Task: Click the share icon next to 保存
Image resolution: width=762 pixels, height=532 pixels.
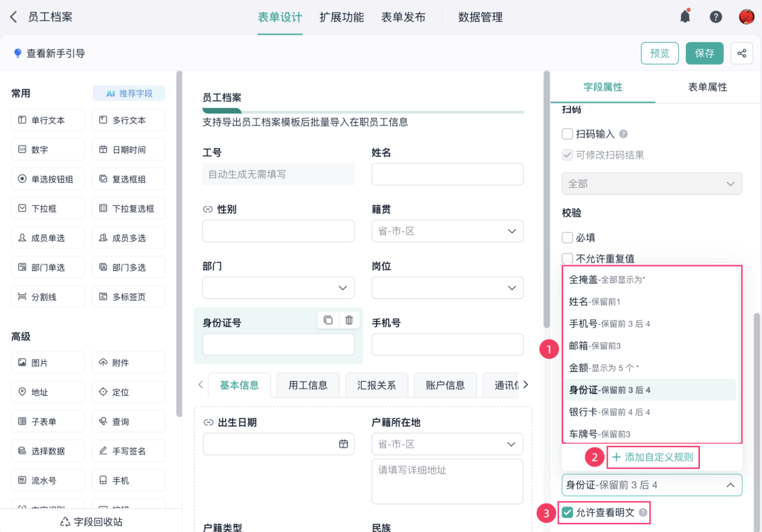Action: pyautogui.click(x=742, y=54)
